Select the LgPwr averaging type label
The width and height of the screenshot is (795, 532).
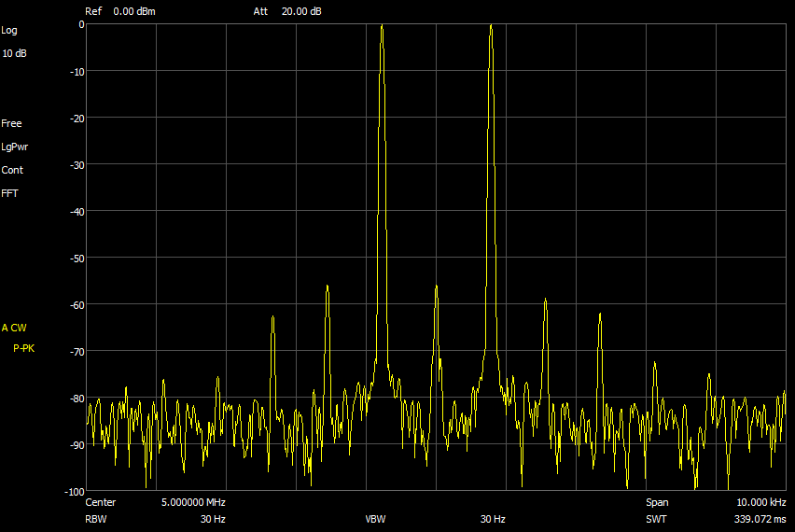[15, 147]
